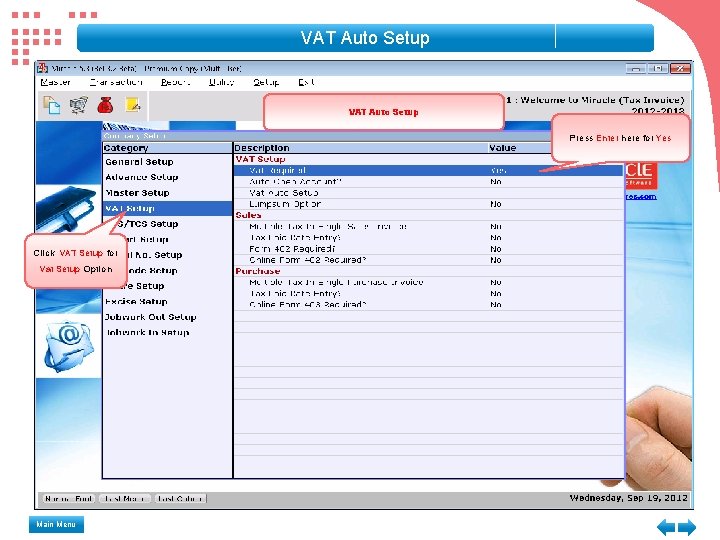Select VAT Setup category
Screen dimensions: 720x540
pyautogui.click(x=167, y=208)
